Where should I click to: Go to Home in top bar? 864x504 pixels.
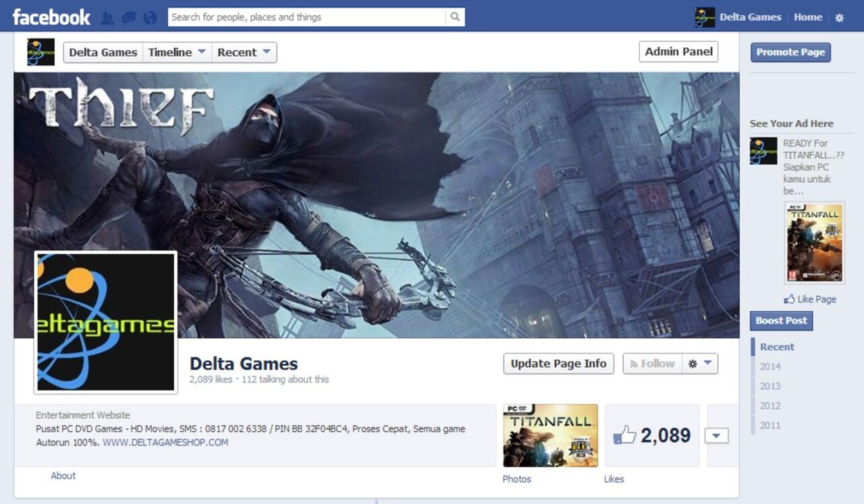click(808, 18)
